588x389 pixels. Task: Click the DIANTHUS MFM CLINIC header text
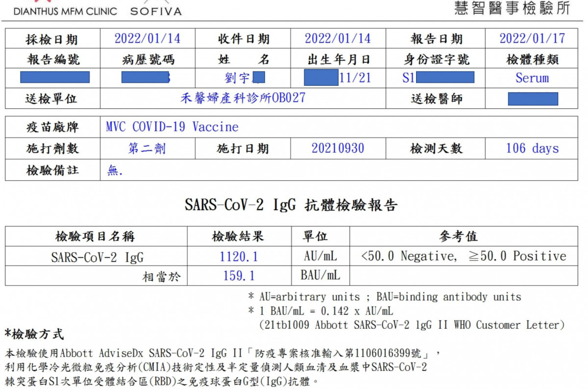65,11
